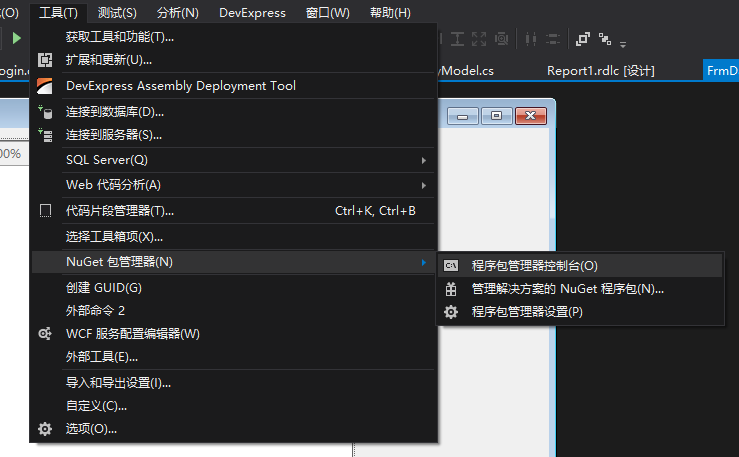Screen dimensions: 739x457
Task: Launch DevExpress Assembly Deployment Tool entry
Action: (233, 86)
